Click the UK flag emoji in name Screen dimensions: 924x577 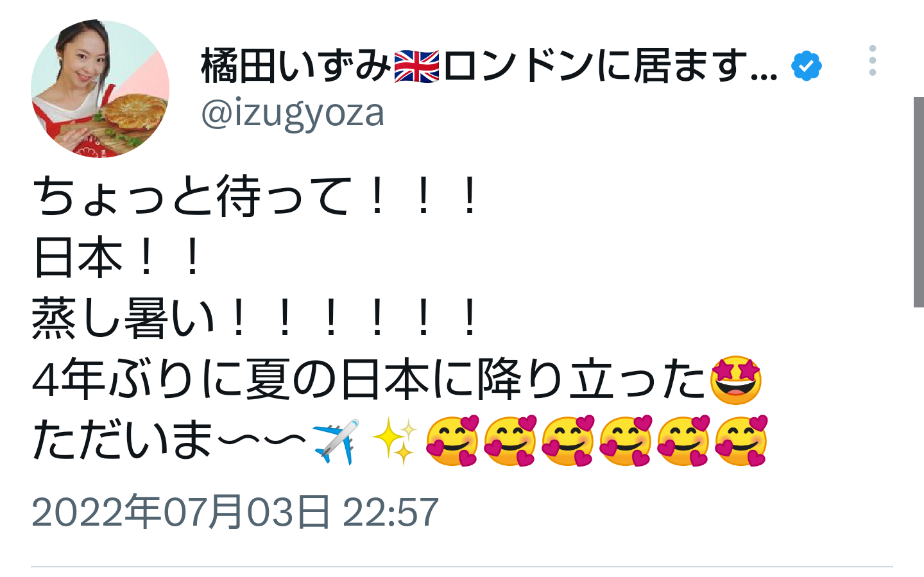pyautogui.click(x=416, y=66)
